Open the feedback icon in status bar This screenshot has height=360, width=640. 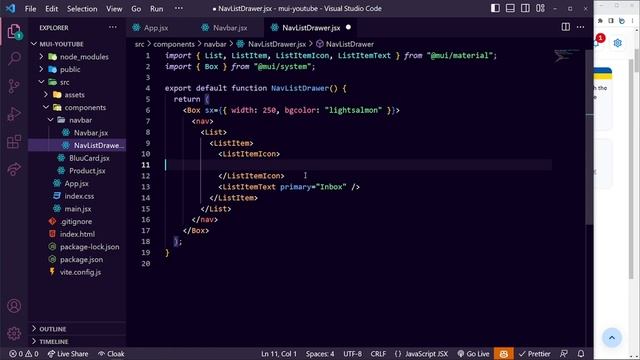564,354
